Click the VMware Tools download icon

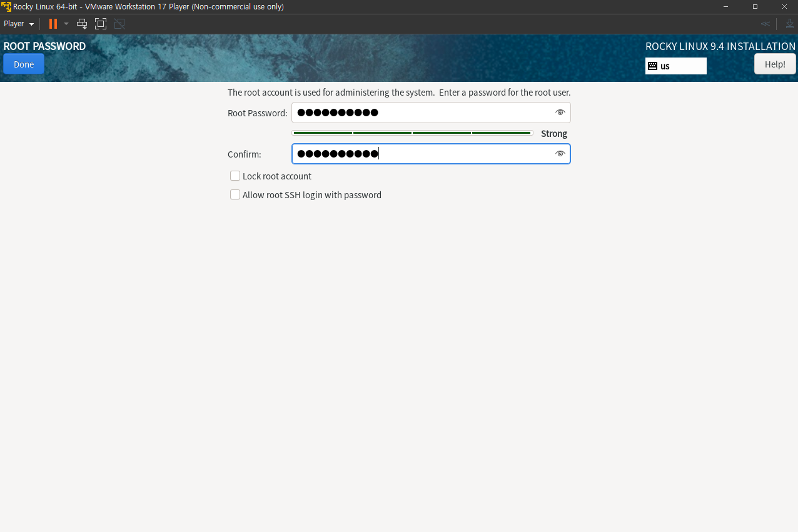point(789,24)
